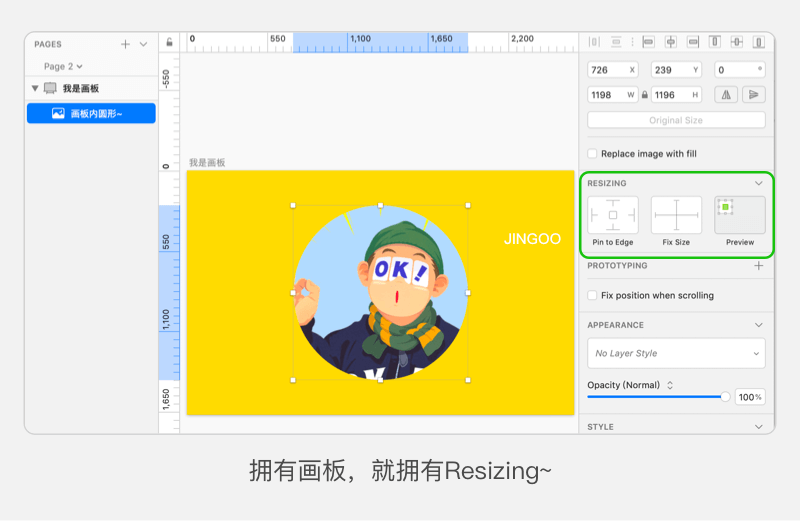The width and height of the screenshot is (800, 521).
Task: Collapse the Pages list chevron
Action: [143, 44]
